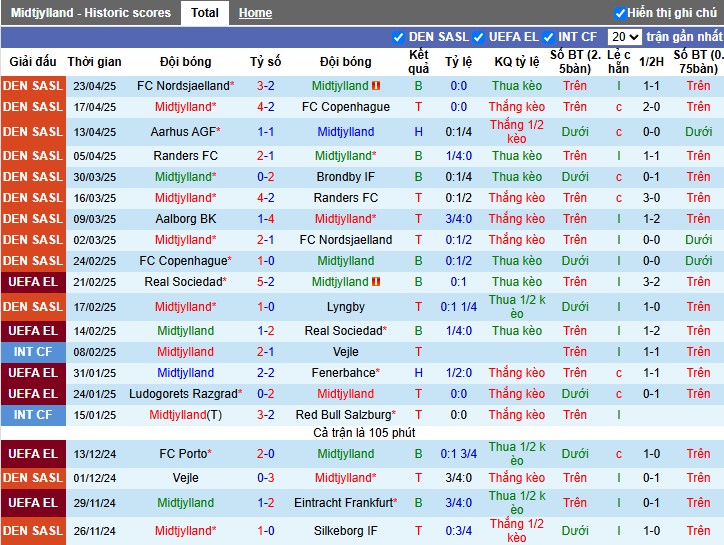
Task: Uncheck the UEFA EL filter checkbox
Action: click(479, 37)
